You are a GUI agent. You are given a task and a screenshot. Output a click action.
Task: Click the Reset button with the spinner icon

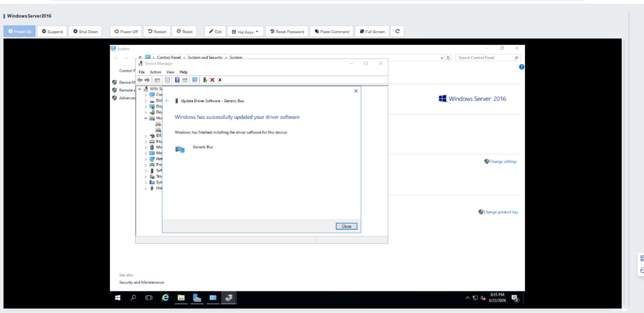[x=184, y=31]
